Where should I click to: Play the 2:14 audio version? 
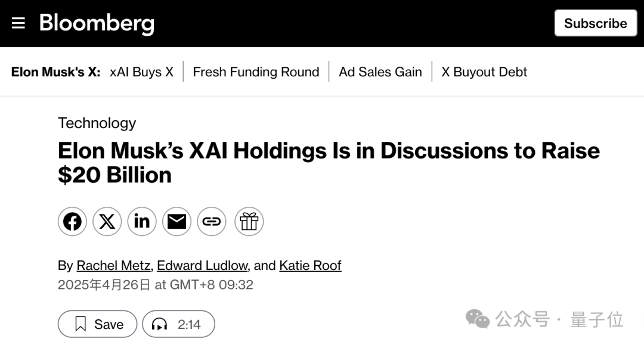coord(179,324)
